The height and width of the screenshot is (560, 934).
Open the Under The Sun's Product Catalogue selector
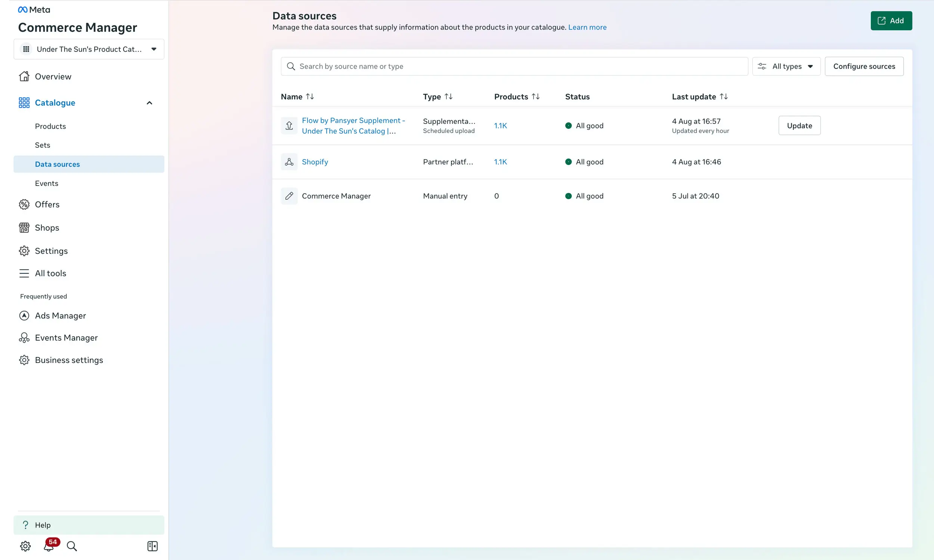pos(89,49)
